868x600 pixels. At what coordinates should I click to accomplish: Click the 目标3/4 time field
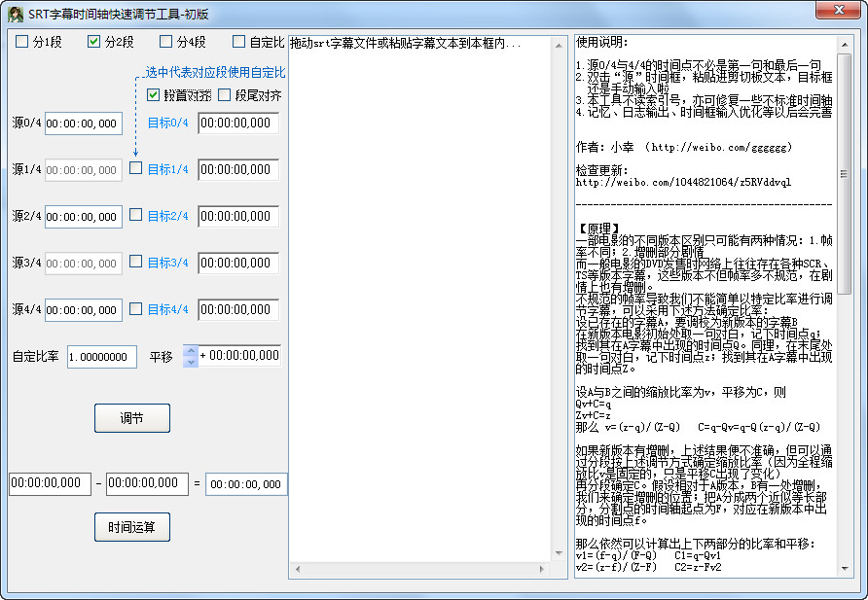238,264
